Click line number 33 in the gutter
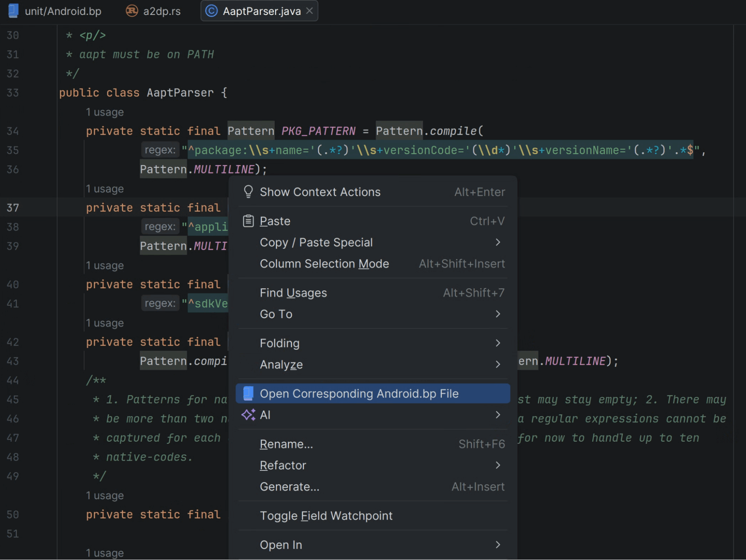The height and width of the screenshot is (560, 746). coord(13,93)
